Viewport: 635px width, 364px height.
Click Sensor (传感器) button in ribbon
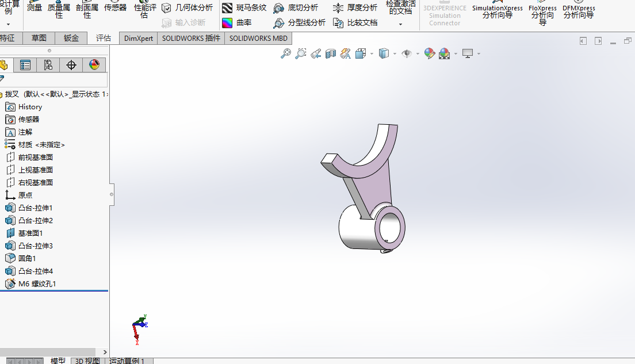(116, 7)
